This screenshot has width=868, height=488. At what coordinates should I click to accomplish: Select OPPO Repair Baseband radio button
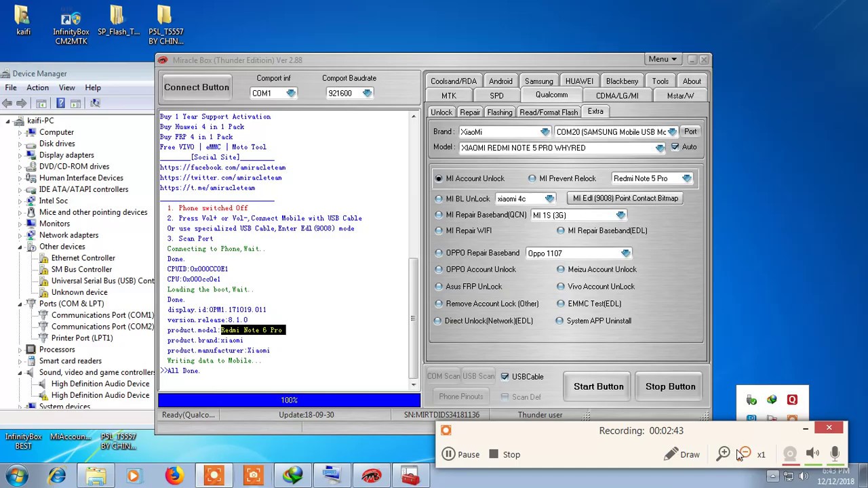pos(439,253)
